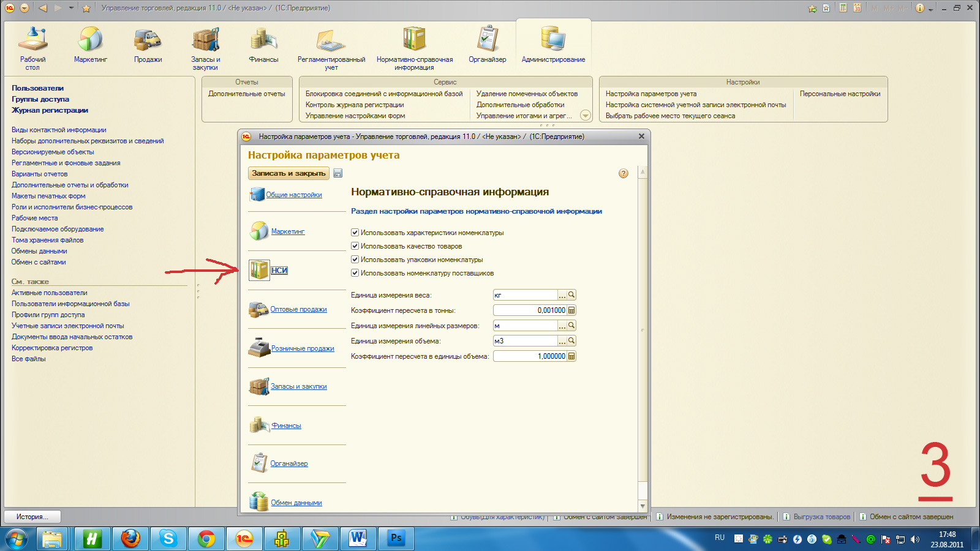Click Обмен данными database icon

[x=259, y=501]
